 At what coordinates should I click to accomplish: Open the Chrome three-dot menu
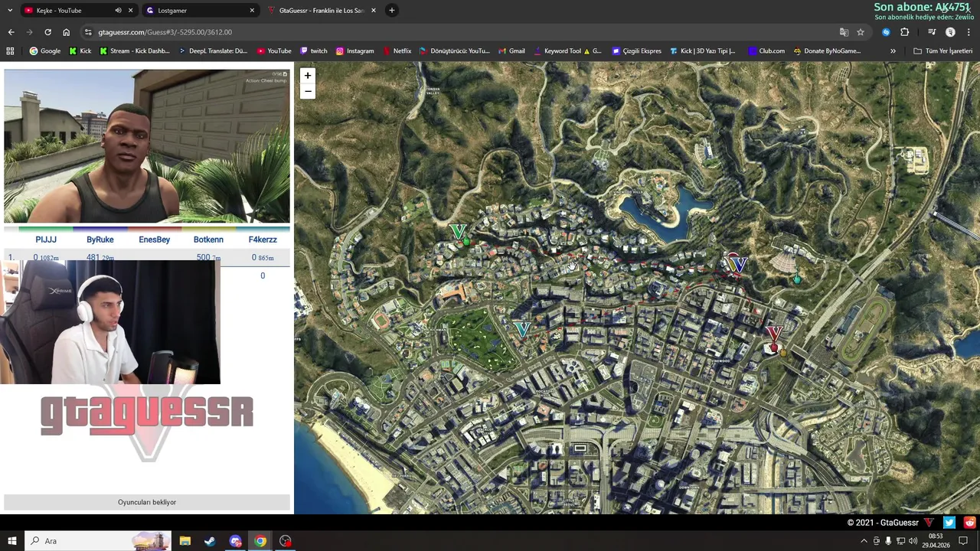click(969, 32)
